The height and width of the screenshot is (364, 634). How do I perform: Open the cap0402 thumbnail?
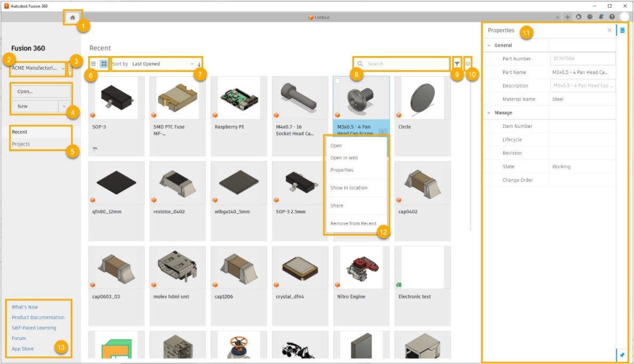click(x=422, y=183)
